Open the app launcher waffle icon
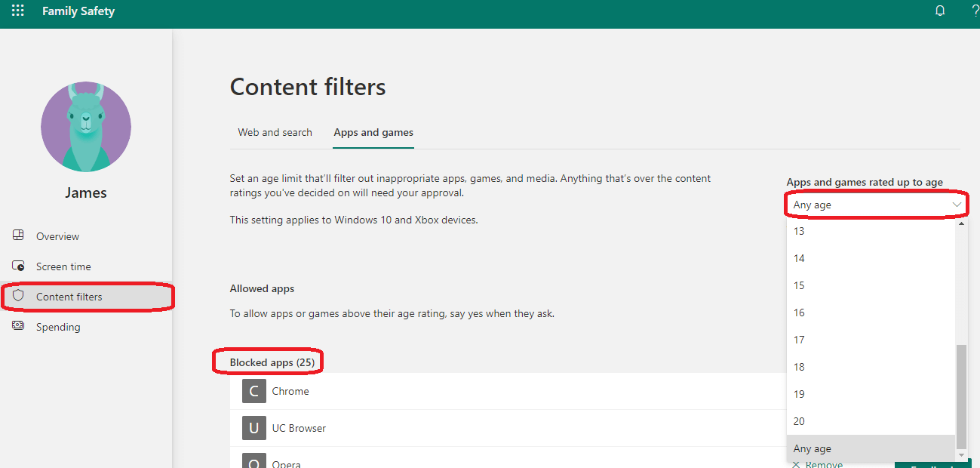 click(17, 11)
